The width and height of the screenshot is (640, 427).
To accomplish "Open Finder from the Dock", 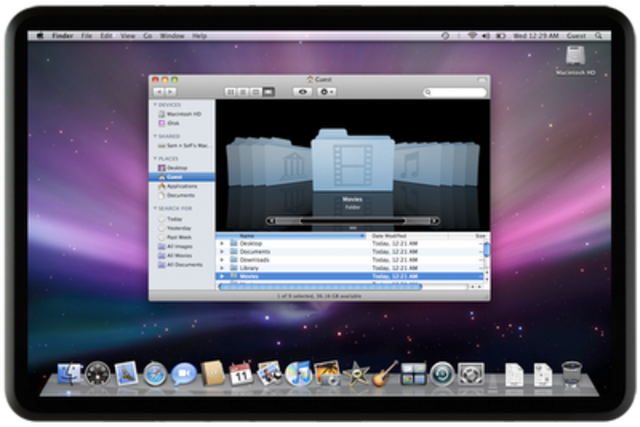I will (69, 373).
